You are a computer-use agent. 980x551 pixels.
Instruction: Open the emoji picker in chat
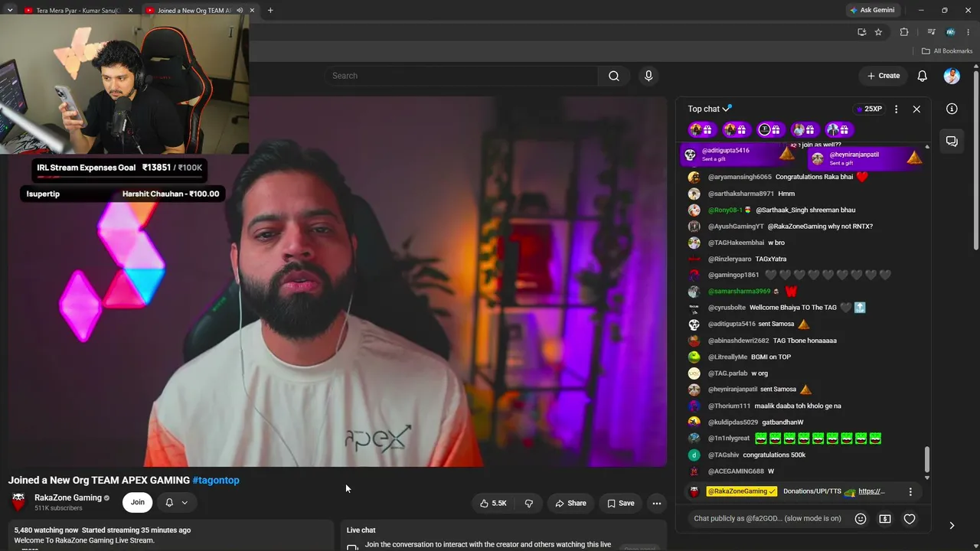[x=861, y=519]
